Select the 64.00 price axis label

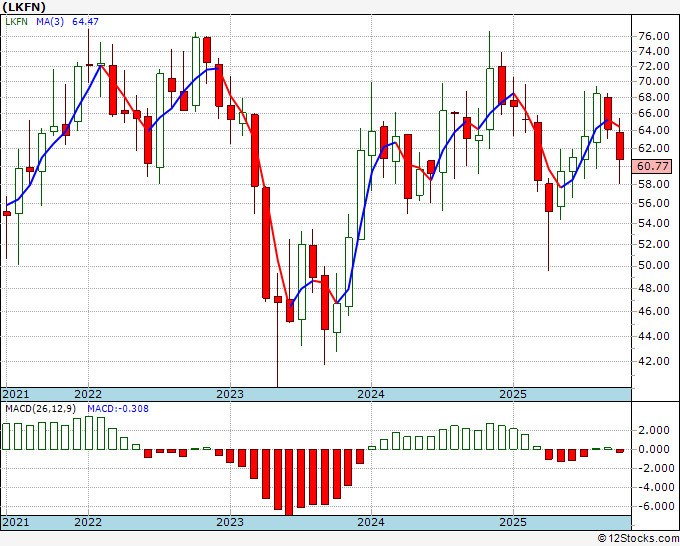(x=654, y=130)
